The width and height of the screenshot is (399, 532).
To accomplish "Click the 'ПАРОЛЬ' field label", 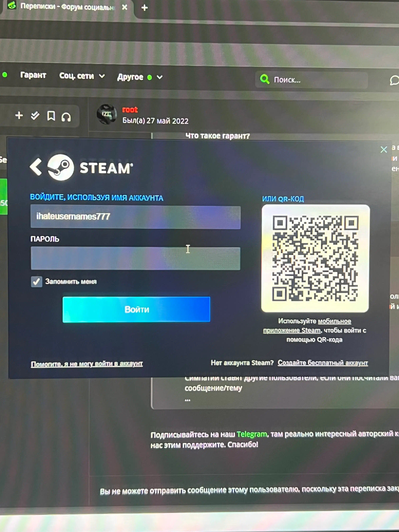I will pyautogui.click(x=45, y=239).
